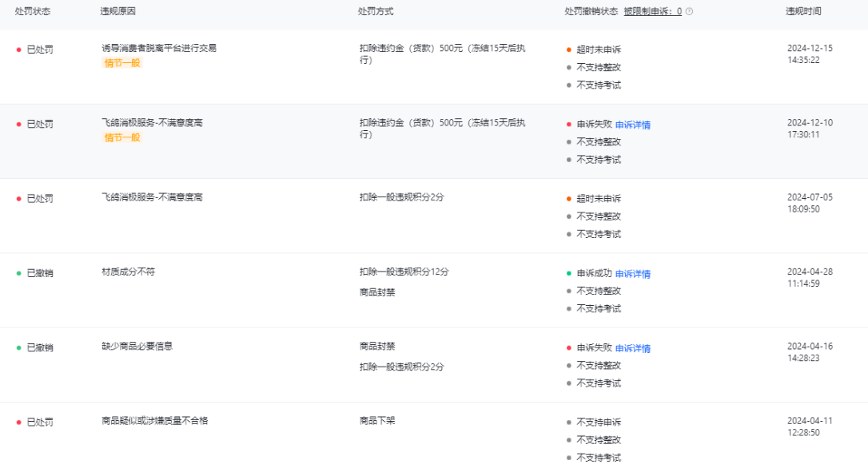Click the 商品下架 penalty text
The width and height of the screenshot is (868, 476).
(x=377, y=420)
